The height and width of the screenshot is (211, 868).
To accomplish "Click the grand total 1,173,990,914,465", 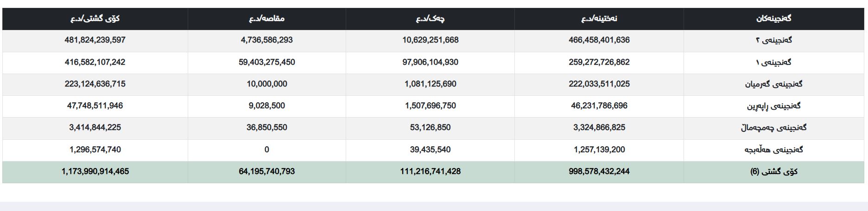I will 95,172.
